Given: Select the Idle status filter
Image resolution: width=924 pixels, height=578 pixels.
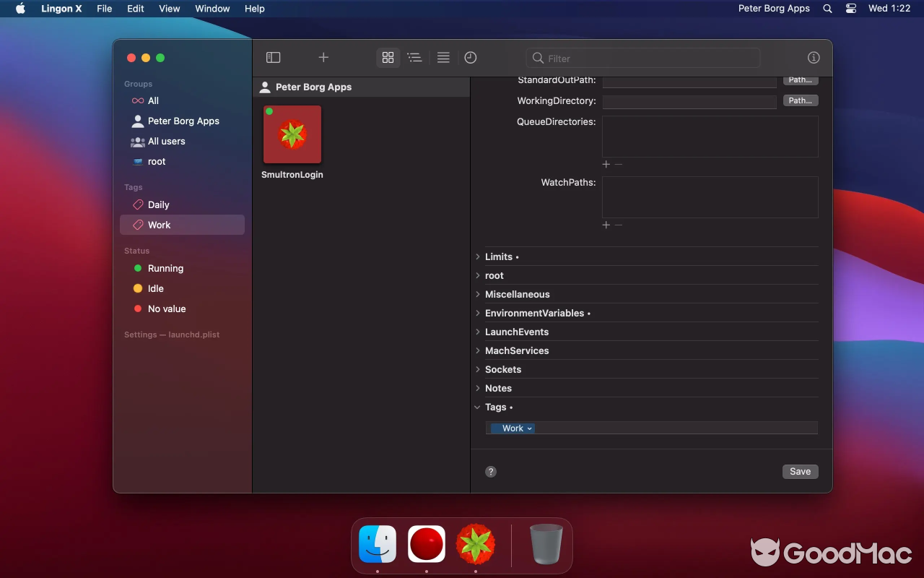Looking at the screenshot, I should 155,288.
